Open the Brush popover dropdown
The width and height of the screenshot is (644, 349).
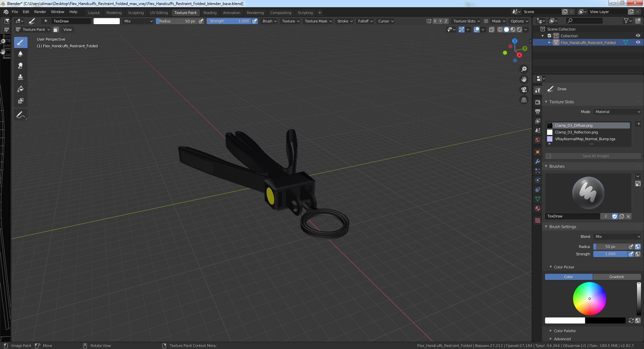click(x=269, y=21)
